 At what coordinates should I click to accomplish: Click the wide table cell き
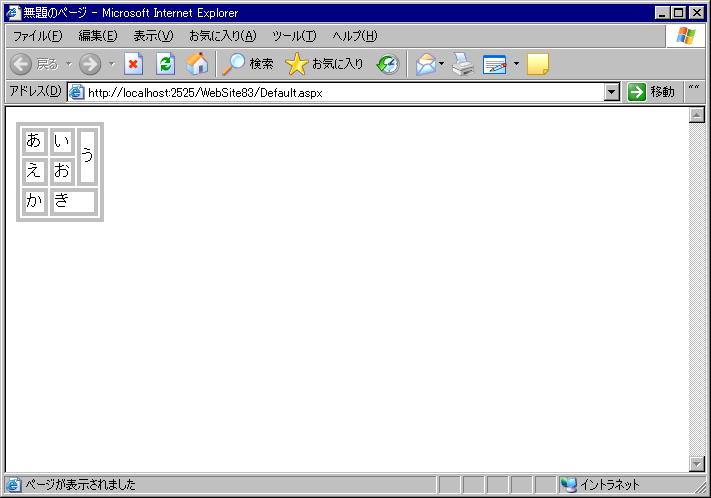click(73, 201)
